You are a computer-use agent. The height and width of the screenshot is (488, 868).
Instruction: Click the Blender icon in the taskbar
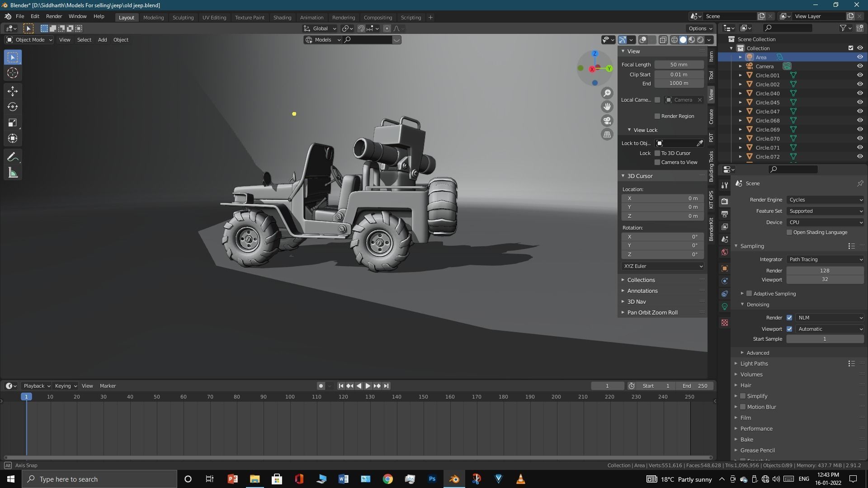pos(454,479)
